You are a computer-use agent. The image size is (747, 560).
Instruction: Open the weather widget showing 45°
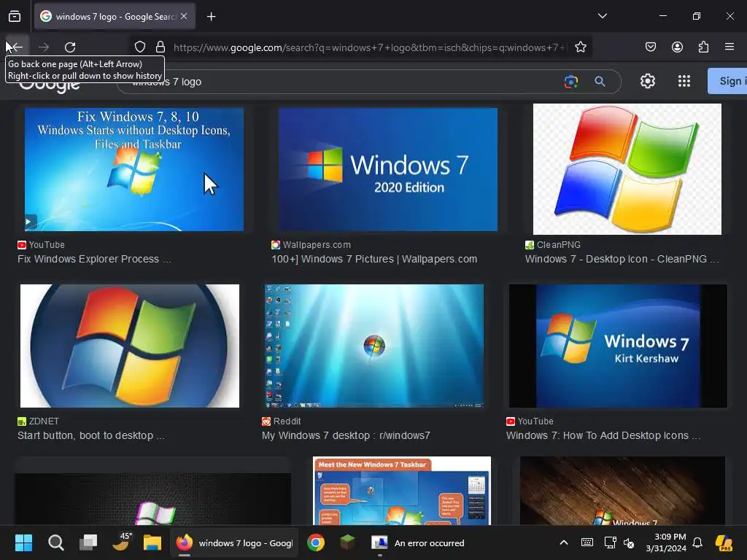coord(121,542)
